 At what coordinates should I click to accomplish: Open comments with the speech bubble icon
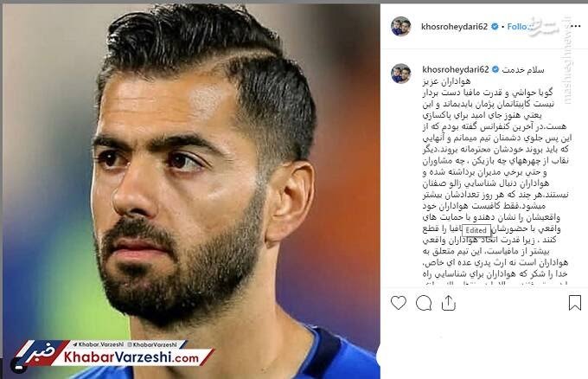424,303
